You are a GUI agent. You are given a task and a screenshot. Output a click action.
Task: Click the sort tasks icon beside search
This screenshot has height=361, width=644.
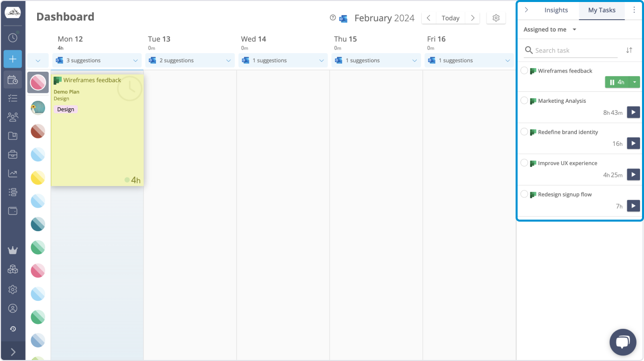tap(629, 50)
